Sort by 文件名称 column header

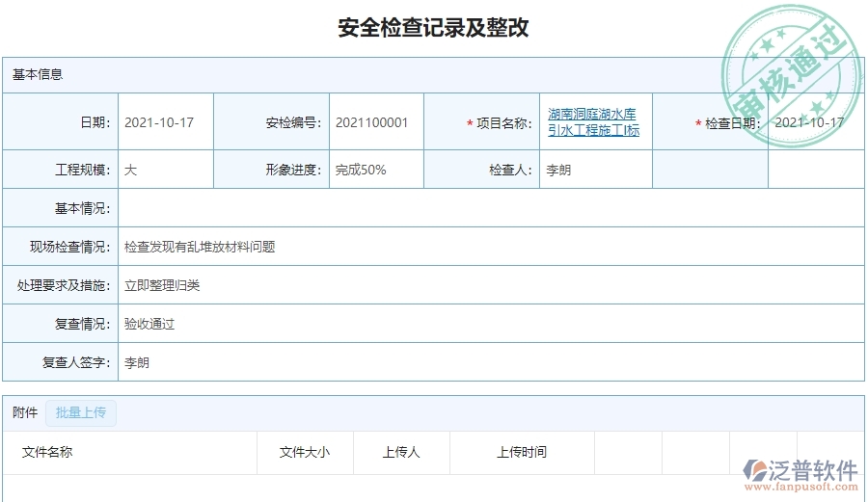pos(47,452)
